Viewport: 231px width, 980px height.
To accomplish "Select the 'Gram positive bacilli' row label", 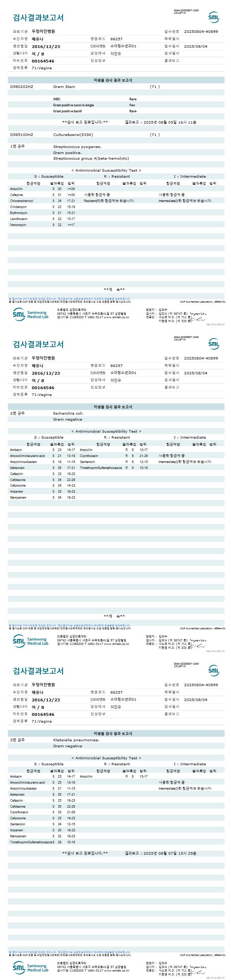I will coord(67,112).
